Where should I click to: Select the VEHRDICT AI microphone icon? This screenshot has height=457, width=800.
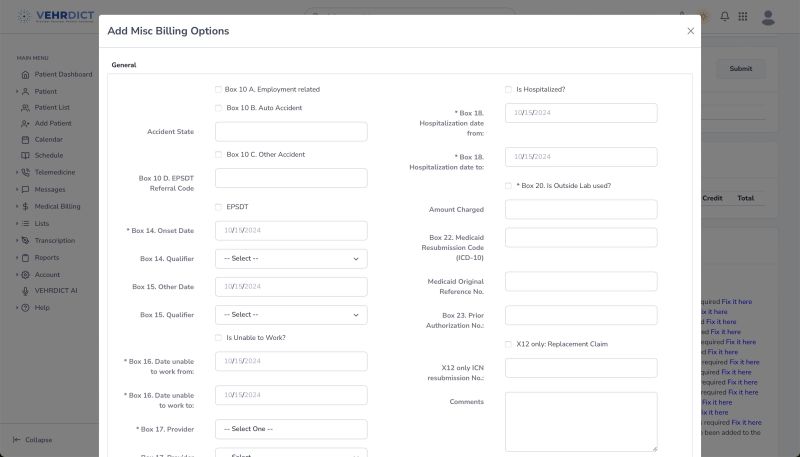click(x=27, y=290)
